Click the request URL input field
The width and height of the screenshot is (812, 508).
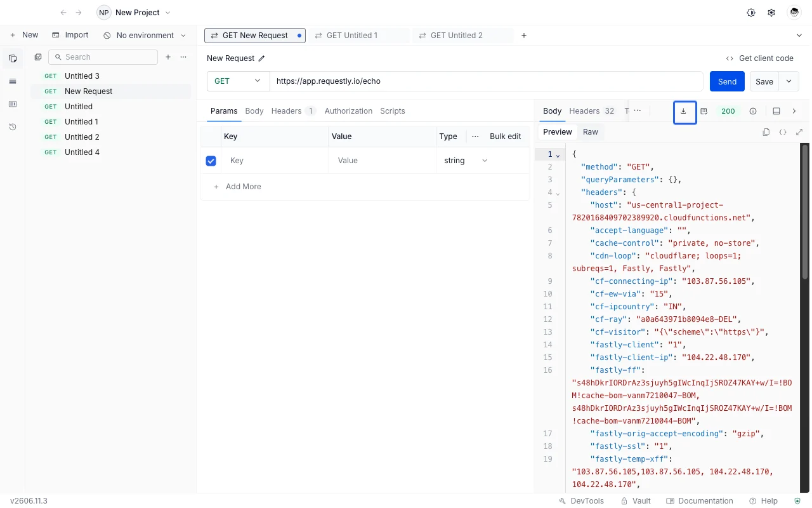487,81
